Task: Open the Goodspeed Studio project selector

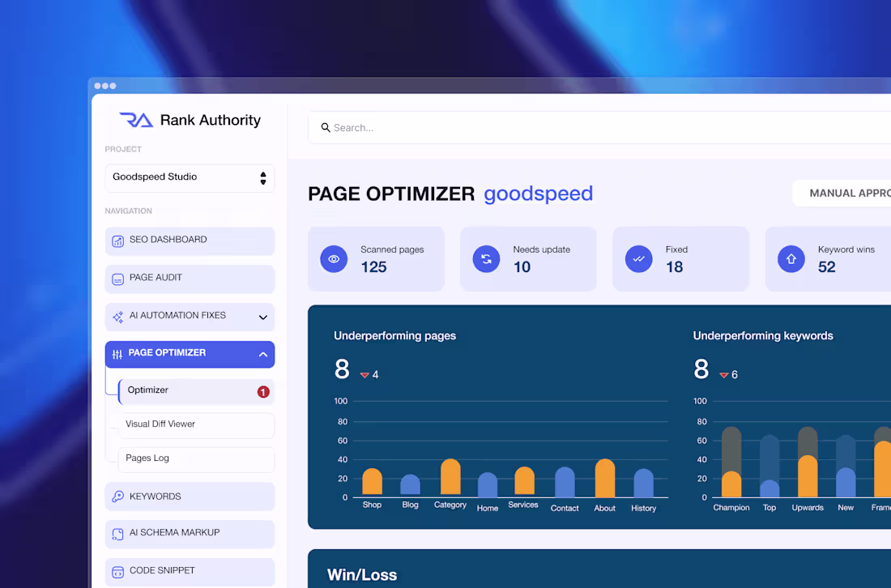Action: (x=190, y=178)
